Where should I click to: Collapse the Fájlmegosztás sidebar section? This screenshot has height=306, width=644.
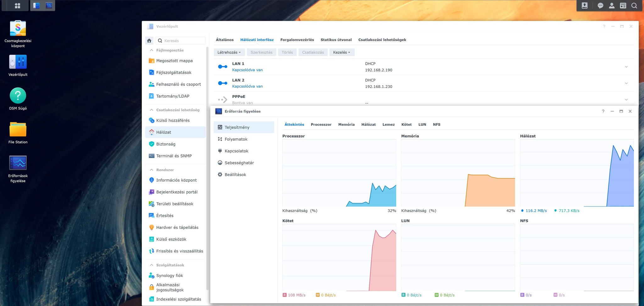click(x=152, y=50)
